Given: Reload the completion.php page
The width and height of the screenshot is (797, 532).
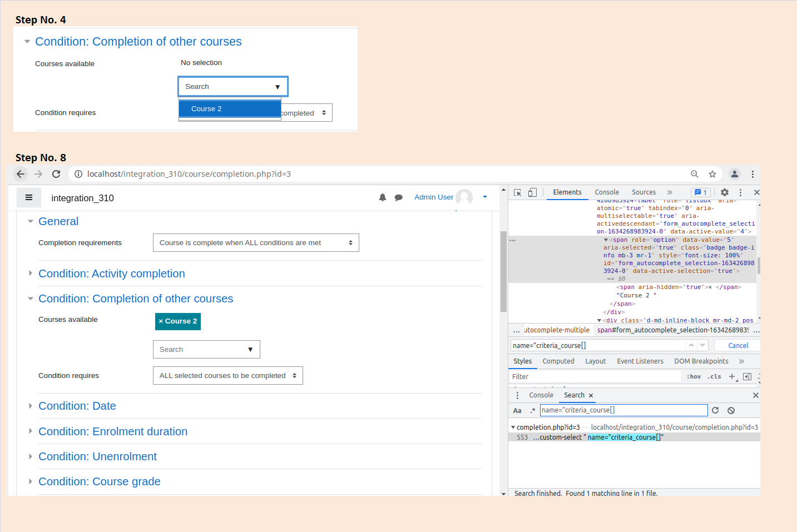Looking at the screenshot, I should pyautogui.click(x=56, y=174).
